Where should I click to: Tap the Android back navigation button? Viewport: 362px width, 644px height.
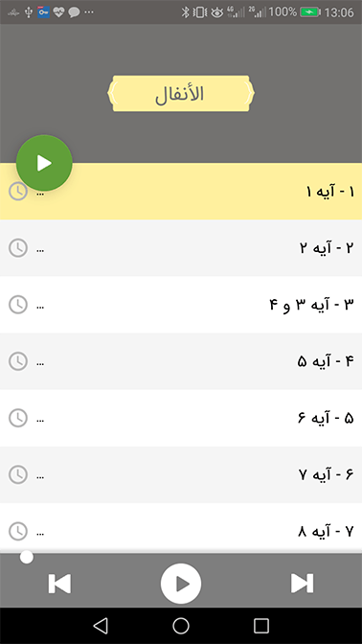(x=101, y=626)
